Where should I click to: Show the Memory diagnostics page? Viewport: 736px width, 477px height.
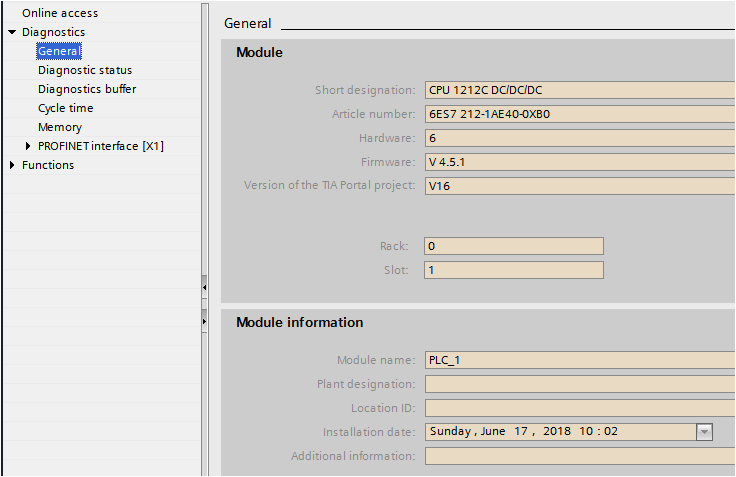coord(60,127)
